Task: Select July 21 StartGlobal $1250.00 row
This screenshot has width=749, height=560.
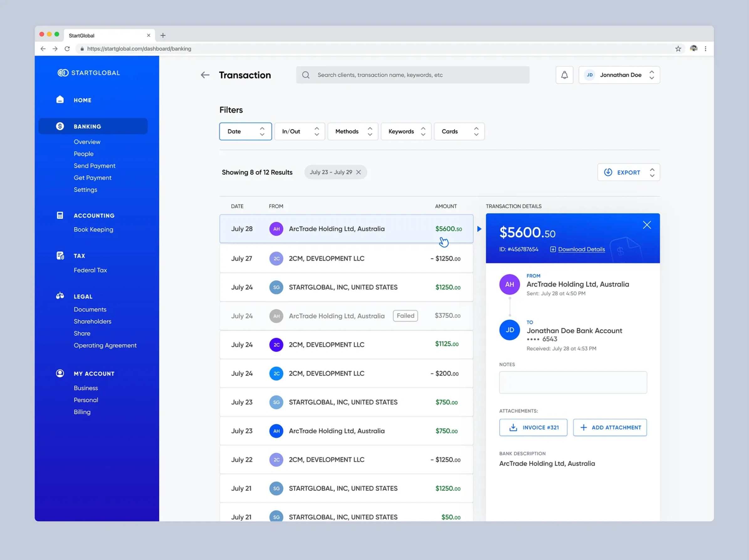Action: pos(346,489)
